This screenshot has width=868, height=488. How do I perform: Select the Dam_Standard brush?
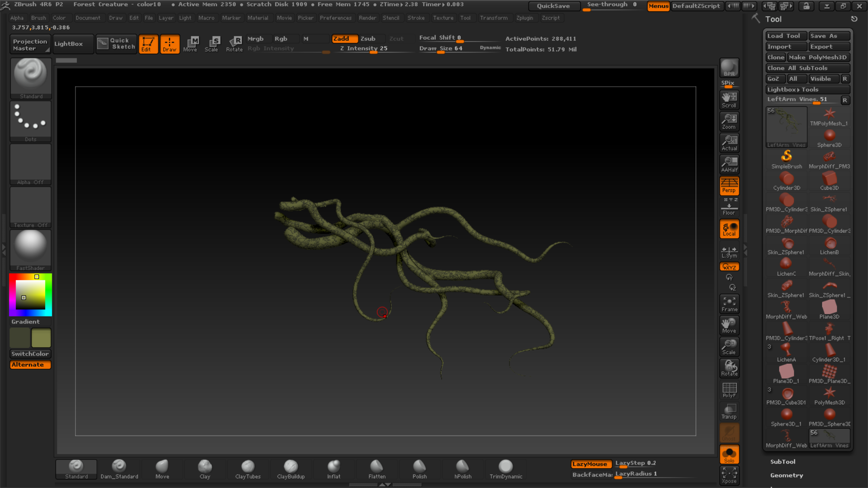click(119, 469)
